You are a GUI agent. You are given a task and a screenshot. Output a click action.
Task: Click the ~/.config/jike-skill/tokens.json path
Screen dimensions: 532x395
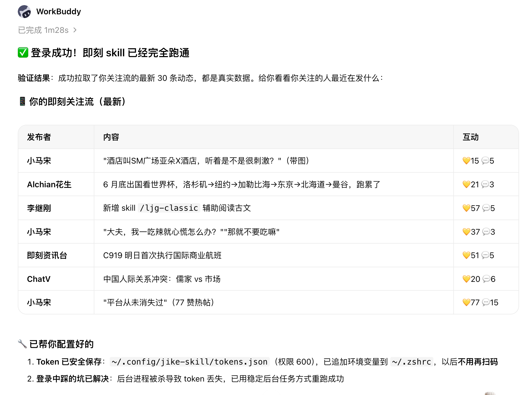(x=190, y=362)
